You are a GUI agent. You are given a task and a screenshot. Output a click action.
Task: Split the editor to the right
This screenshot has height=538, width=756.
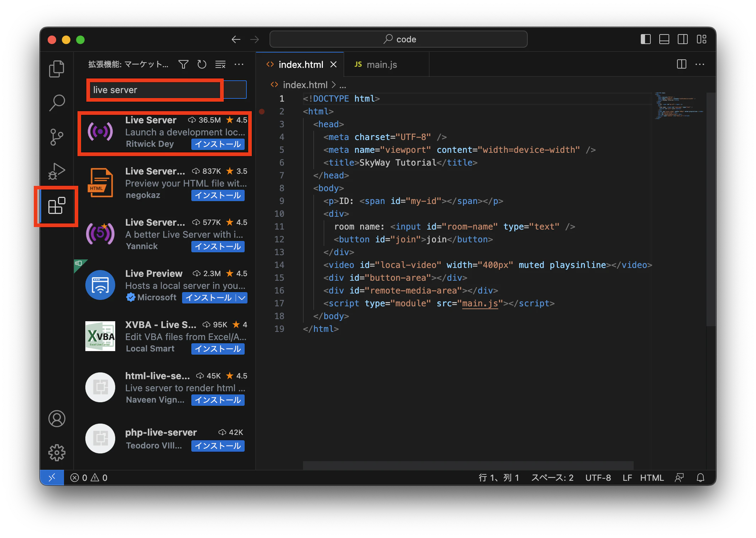pyautogui.click(x=681, y=64)
